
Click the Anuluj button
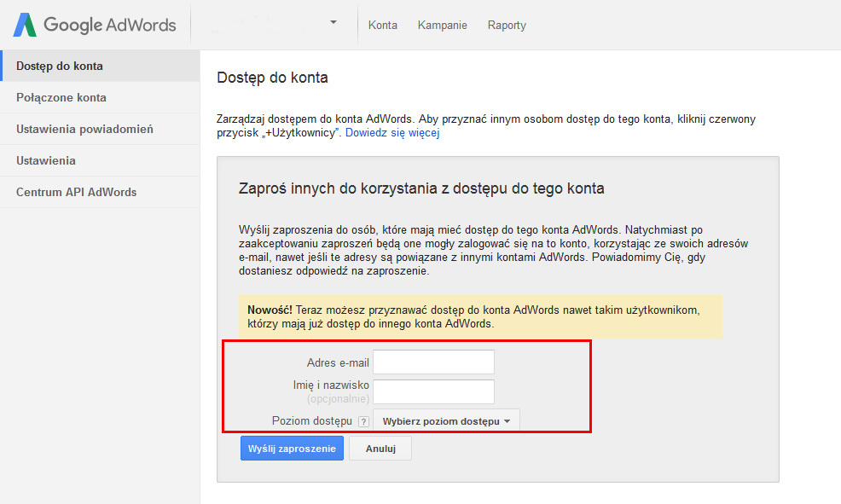pos(380,449)
